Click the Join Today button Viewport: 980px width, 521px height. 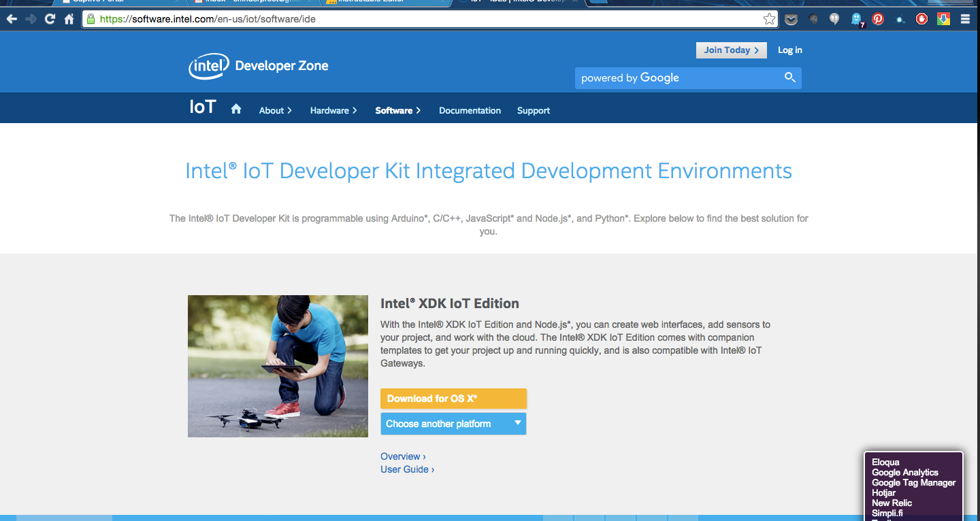[x=731, y=50]
